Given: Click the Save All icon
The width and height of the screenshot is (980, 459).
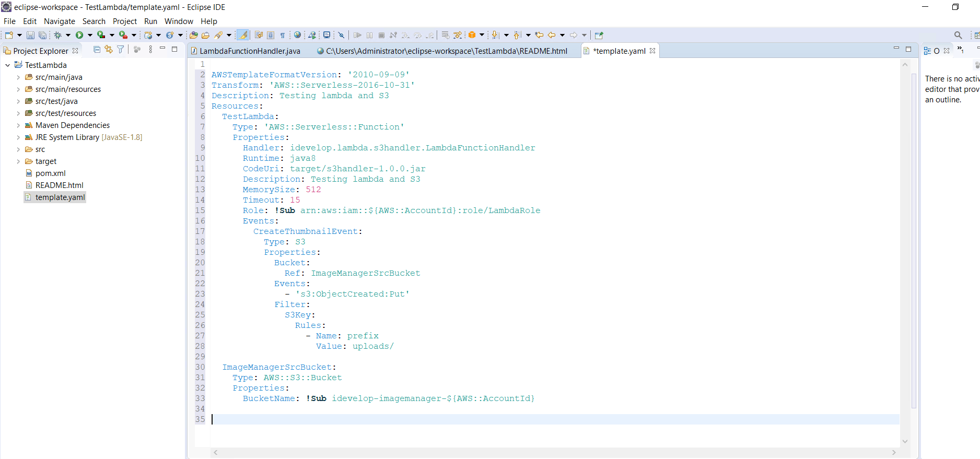Looking at the screenshot, I should tap(42, 35).
